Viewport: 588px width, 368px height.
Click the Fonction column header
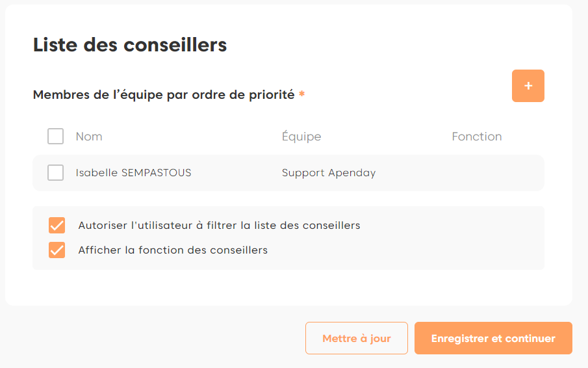tap(477, 137)
